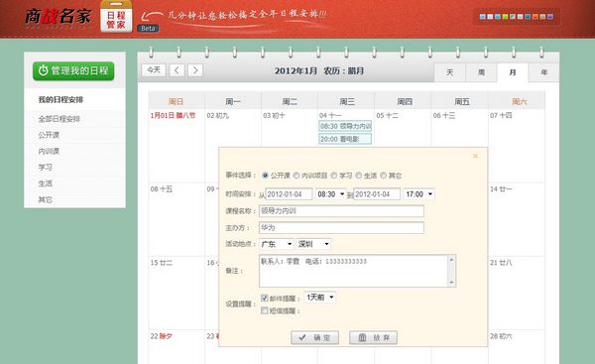595x364 pixels.
Task: Open the 20:00 看电影 calendar event
Action: pos(345,139)
